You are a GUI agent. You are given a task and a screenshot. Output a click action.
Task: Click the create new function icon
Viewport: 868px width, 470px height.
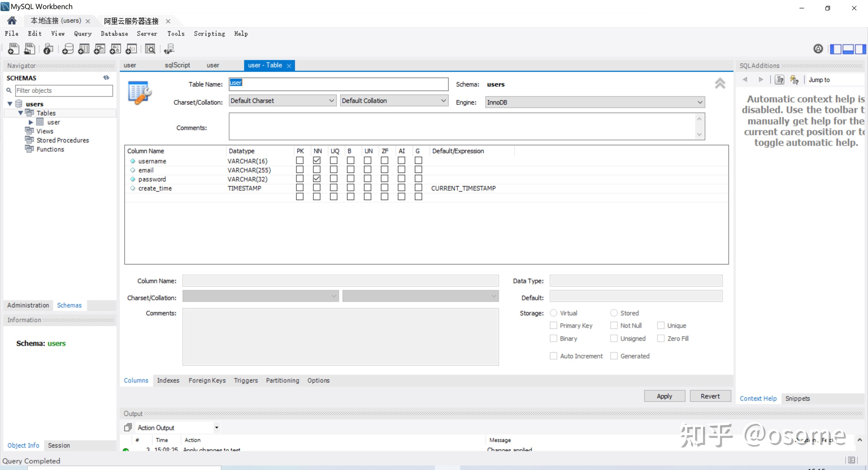(131, 49)
